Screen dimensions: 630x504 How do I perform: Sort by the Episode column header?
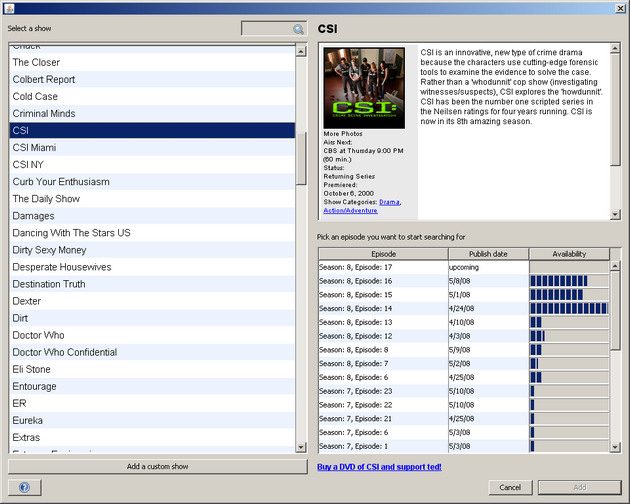pyautogui.click(x=383, y=254)
